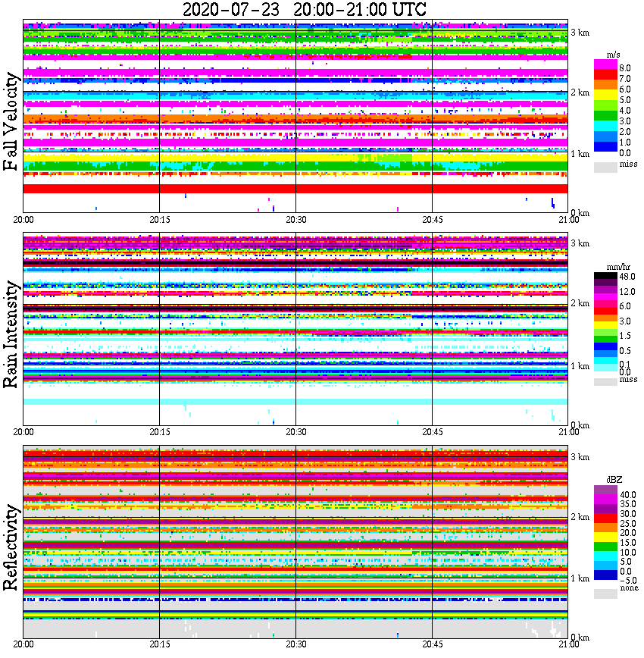Click the '20:45' time tick under the Reflectivity panel
Image resolution: width=644 pixels, height=658 pixels.
(x=433, y=644)
